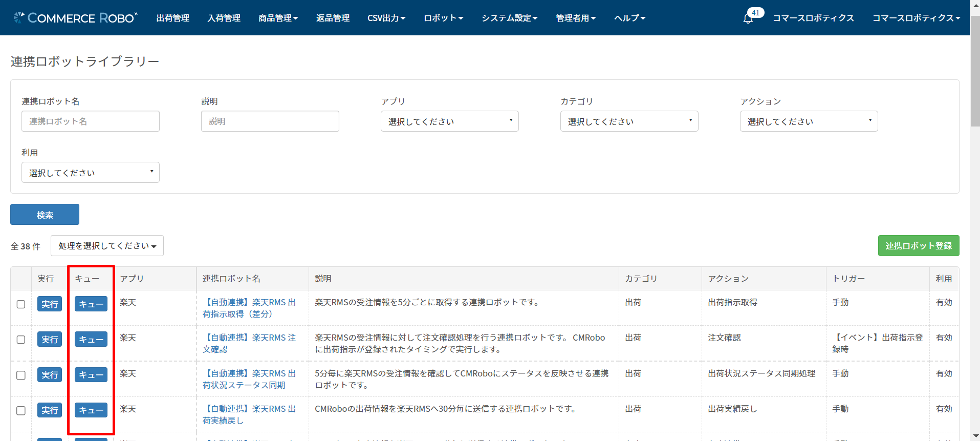Click the page vertical scrollbar thumb
Screen dimensions: 980x441
(975, 72)
